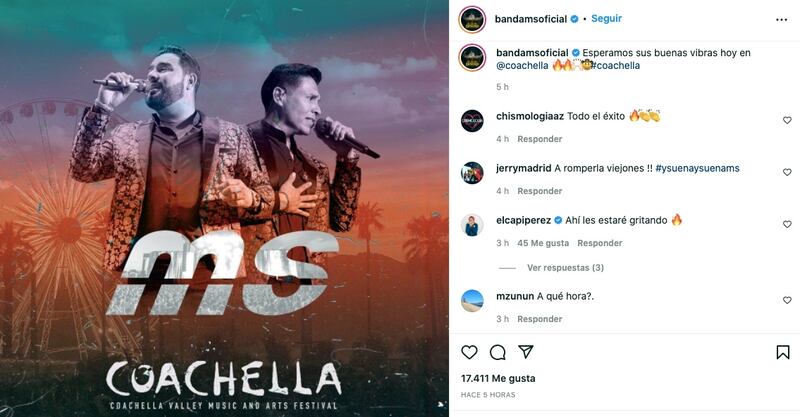Save the post with bookmark icon
This screenshot has height=417, width=800.
coord(783,352)
